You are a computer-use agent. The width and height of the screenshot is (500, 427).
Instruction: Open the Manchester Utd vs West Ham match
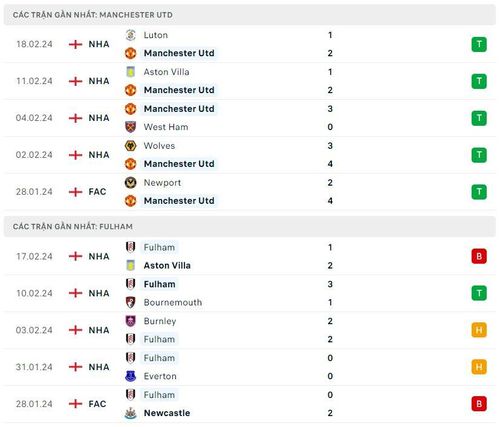click(250, 118)
